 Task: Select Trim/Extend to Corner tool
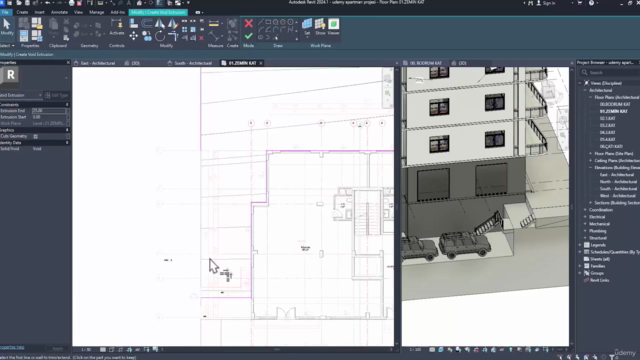point(173,37)
